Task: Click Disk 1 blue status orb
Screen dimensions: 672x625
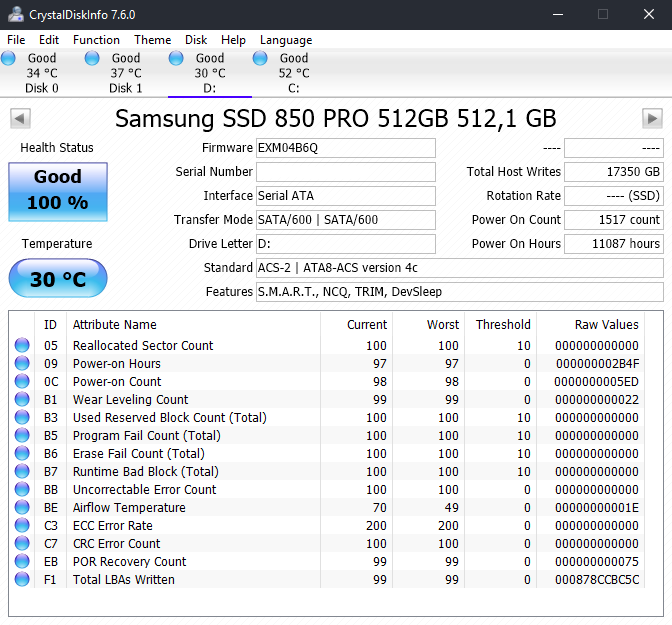Action: (x=92, y=58)
